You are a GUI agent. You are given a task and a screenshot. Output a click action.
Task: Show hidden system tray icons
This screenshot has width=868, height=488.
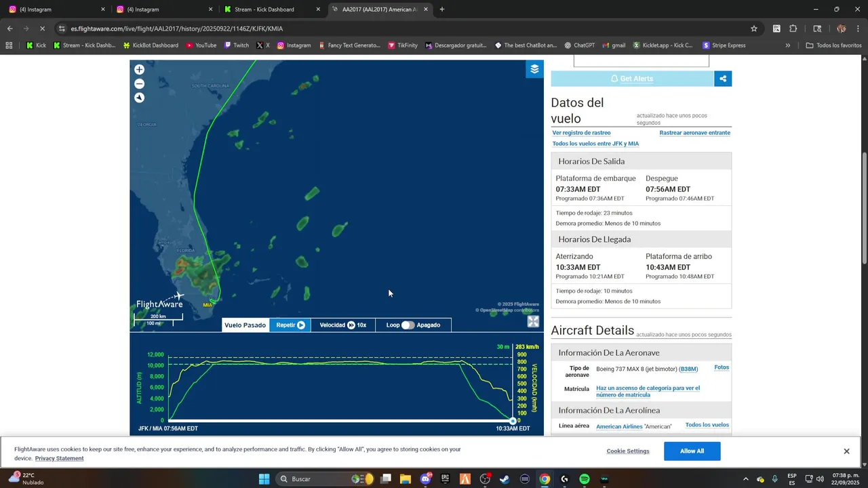(746, 479)
